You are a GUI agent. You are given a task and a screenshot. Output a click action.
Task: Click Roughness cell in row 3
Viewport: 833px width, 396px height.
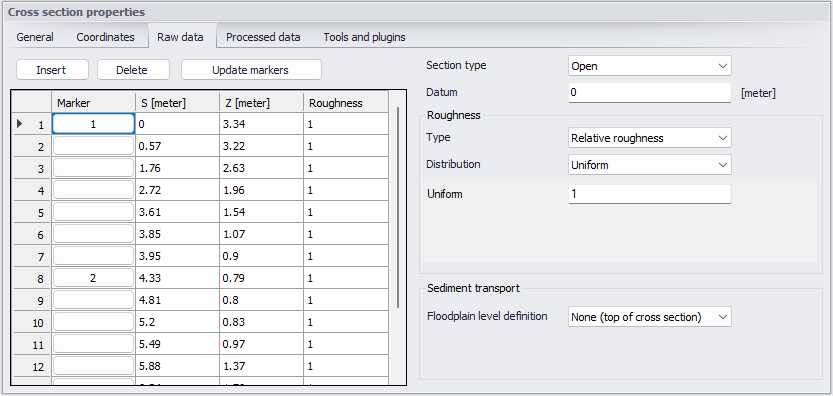coord(346,168)
